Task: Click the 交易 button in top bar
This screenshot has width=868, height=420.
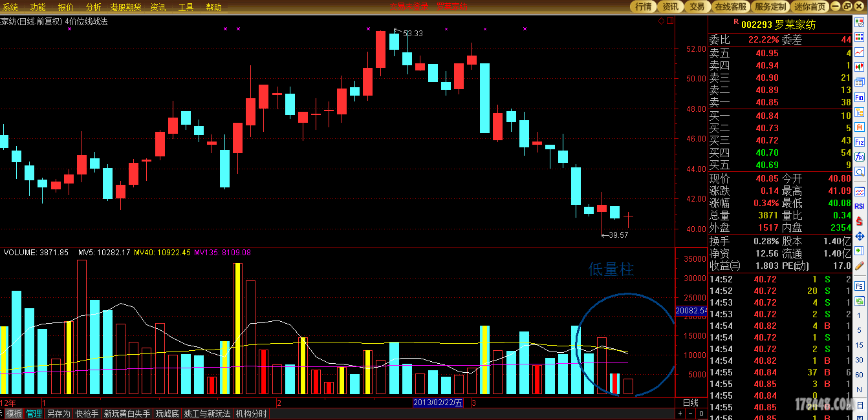Action: point(697,6)
